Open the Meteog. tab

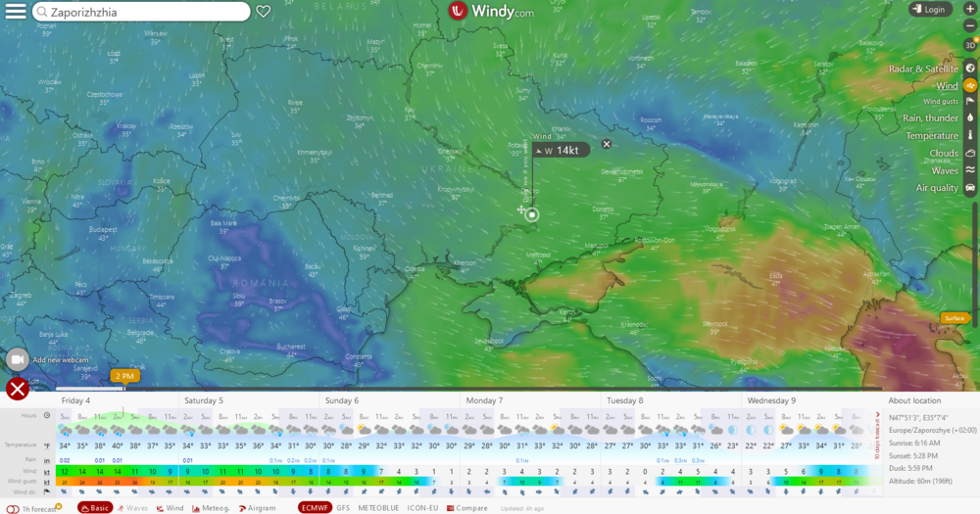210,508
